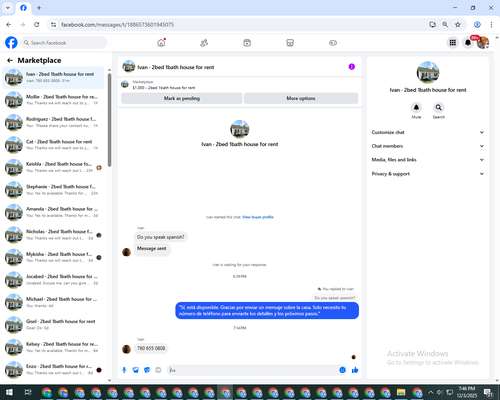Screen dimensions: 500x400
Task: Click the 'Do you speak spanish?' message from Ivan
Action: 160,237
